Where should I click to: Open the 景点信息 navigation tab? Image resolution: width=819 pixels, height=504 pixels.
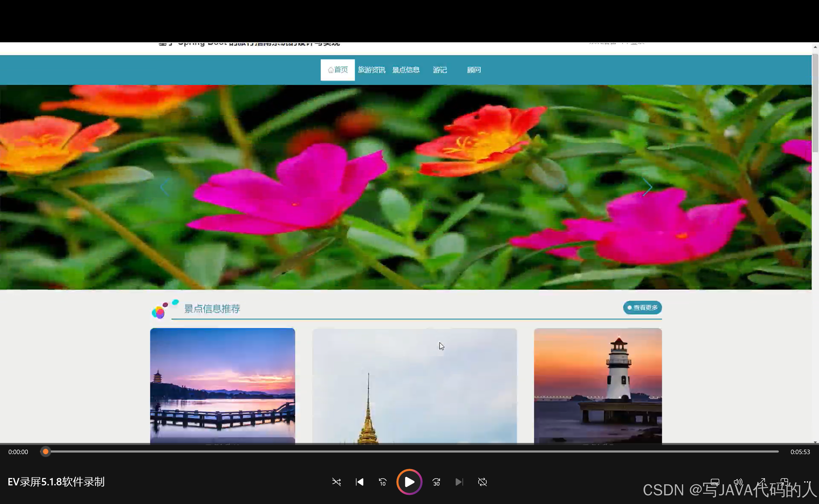pos(406,70)
